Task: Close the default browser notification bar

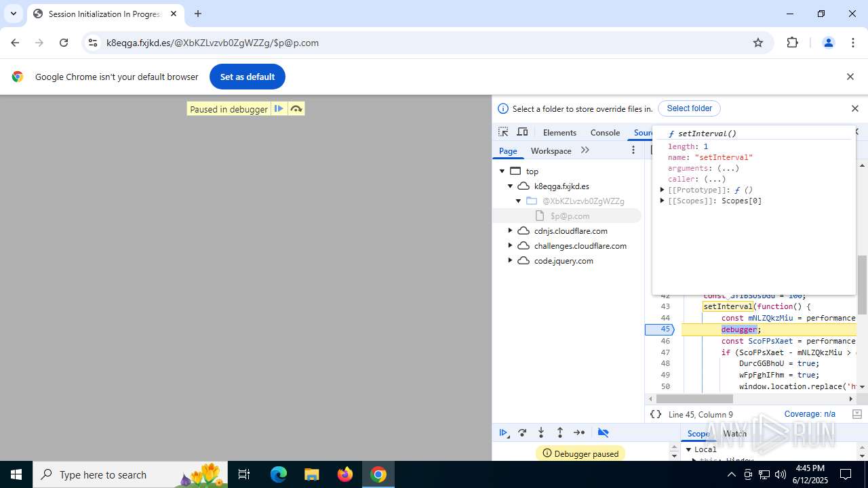Action: coord(850,77)
